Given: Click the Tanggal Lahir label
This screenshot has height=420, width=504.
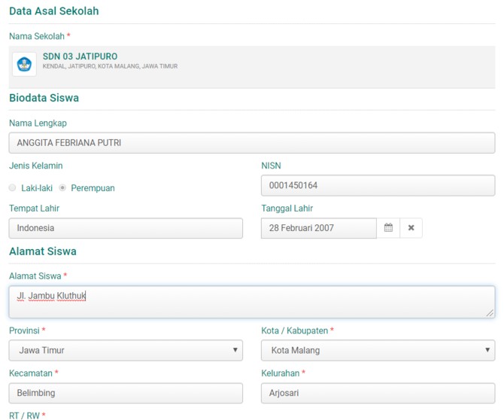Looking at the screenshot, I should click(287, 208).
